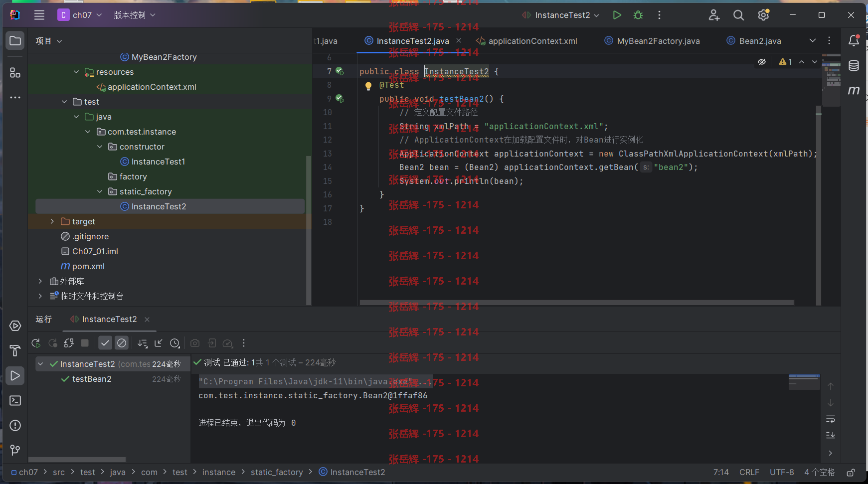Open more run actions menu in title bar
The height and width of the screenshot is (484, 868).
(659, 15)
